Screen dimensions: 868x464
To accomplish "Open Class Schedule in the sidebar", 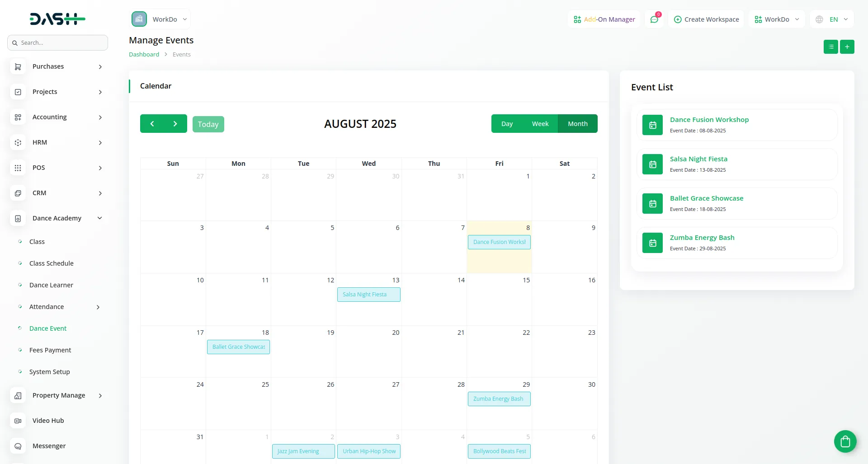I will 51,263.
